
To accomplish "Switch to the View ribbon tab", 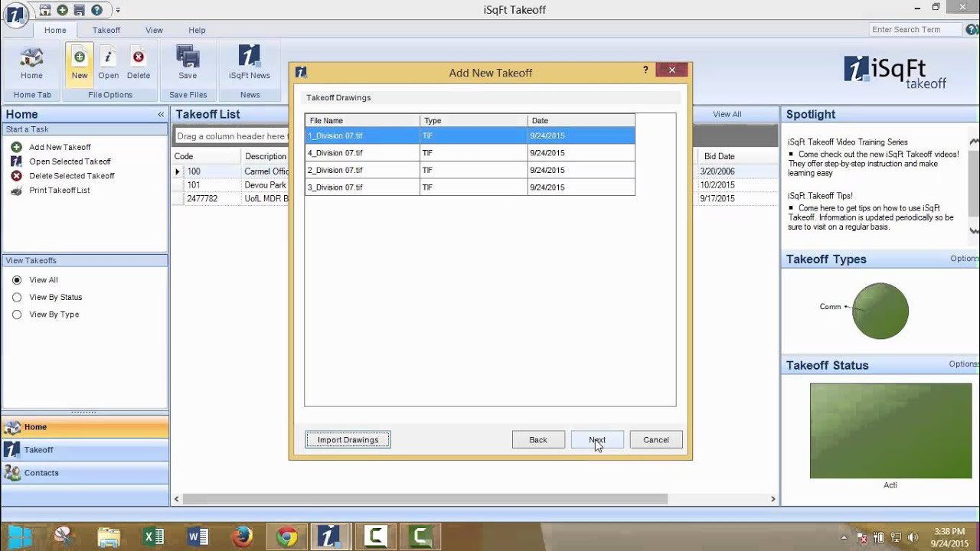I will coord(154,30).
